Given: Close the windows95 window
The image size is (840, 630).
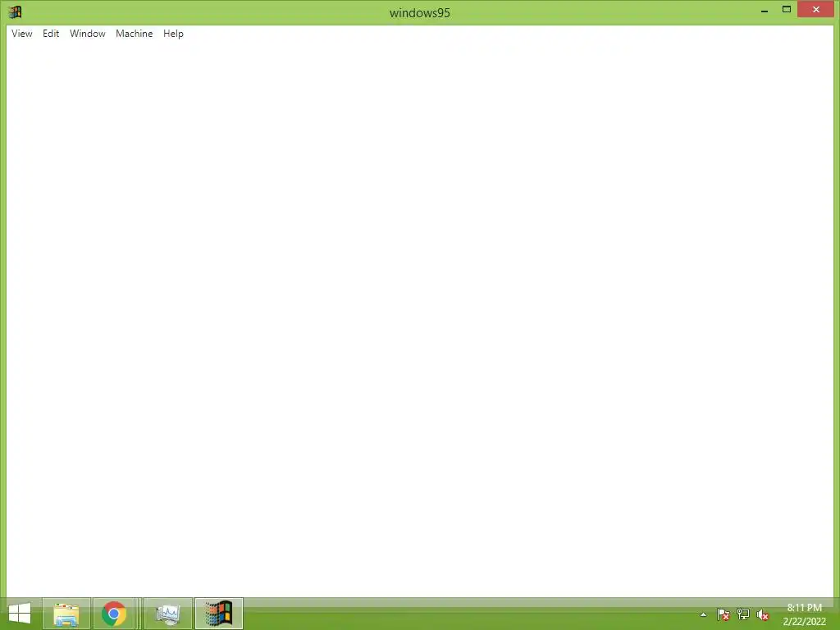Looking at the screenshot, I should click(816, 10).
